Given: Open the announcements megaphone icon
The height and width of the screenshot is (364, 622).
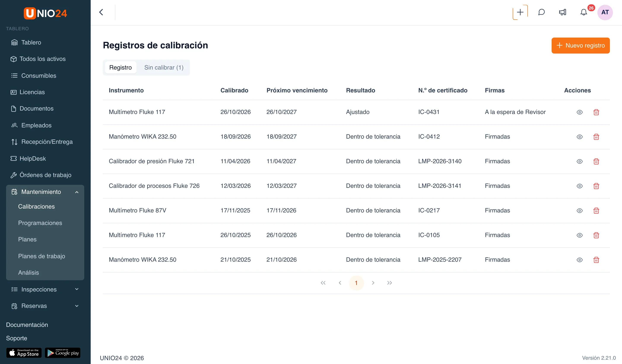Looking at the screenshot, I should point(563,12).
